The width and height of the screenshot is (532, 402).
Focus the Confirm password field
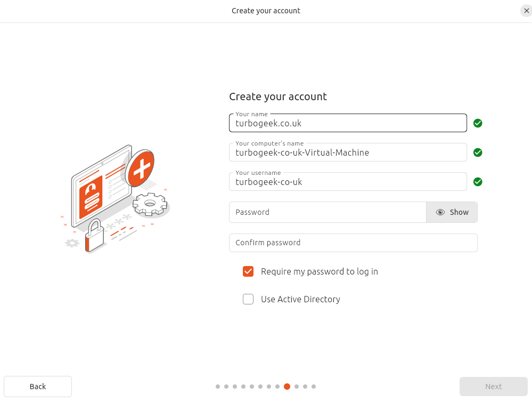click(x=353, y=243)
